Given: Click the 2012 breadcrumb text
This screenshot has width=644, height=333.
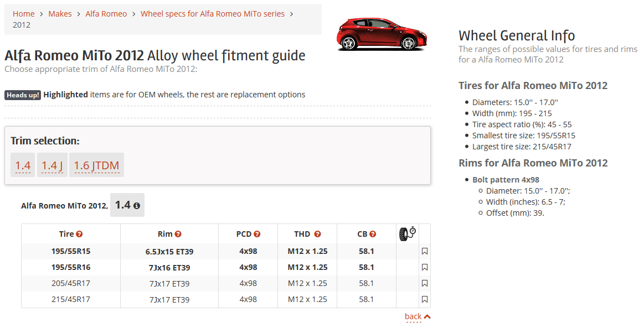Looking at the screenshot, I should [22, 25].
